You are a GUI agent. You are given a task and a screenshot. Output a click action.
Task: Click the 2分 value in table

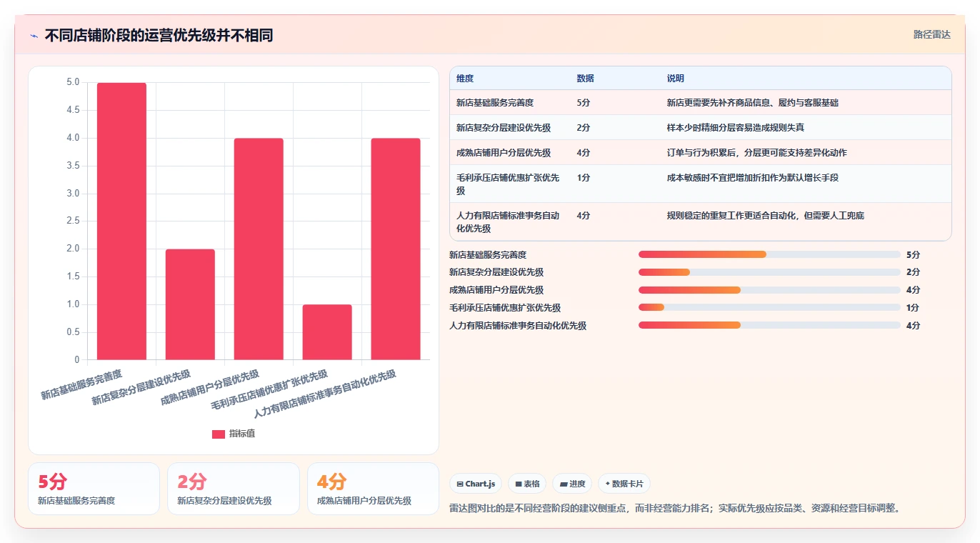(583, 128)
